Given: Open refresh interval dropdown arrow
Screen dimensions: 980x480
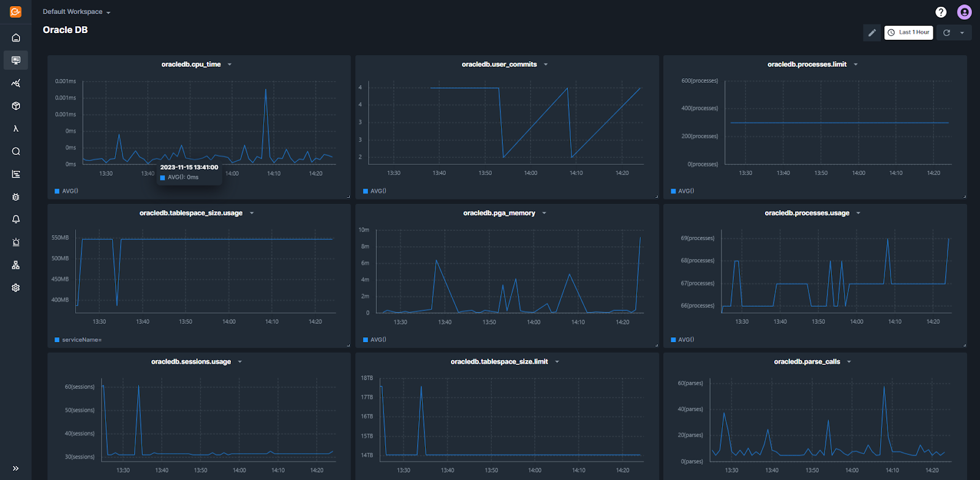Looking at the screenshot, I should (962, 32).
